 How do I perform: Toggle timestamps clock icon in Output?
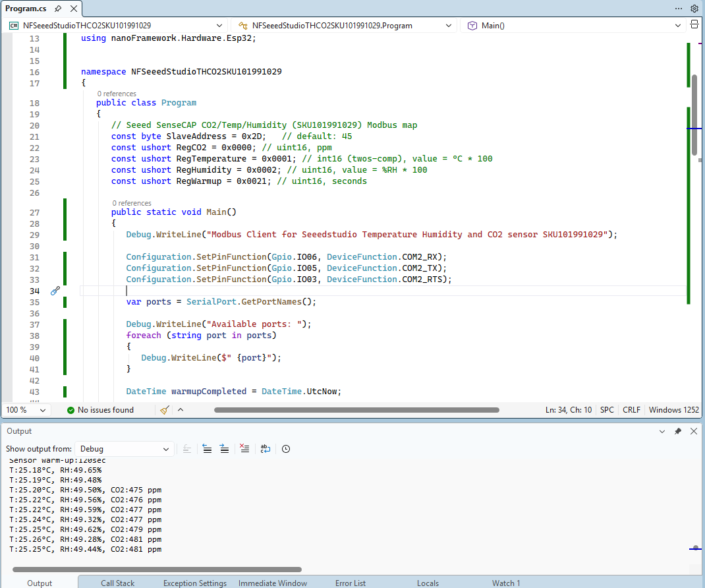[286, 449]
